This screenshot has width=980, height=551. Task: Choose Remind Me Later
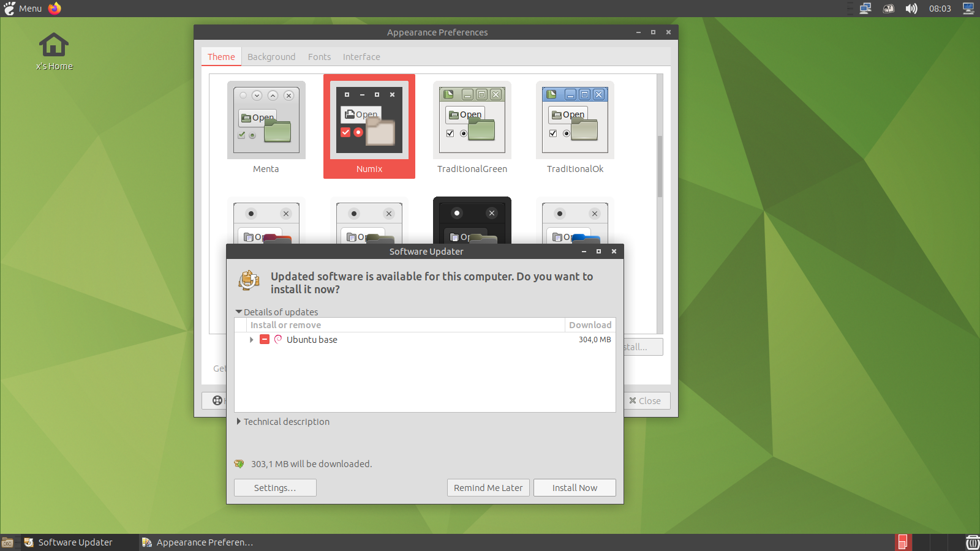coord(488,487)
